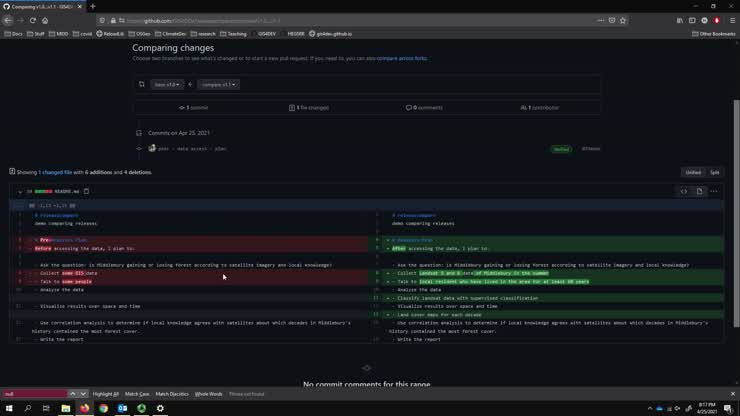This screenshot has width=740, height=416.
Task: Open the ClimateGeo bookmarks folder
Action: tap(170, 34)
